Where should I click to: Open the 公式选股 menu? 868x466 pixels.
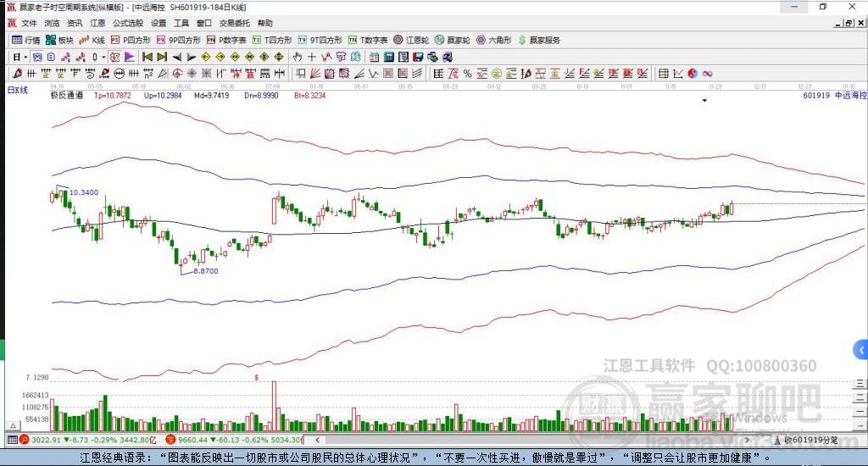(128, 23)
